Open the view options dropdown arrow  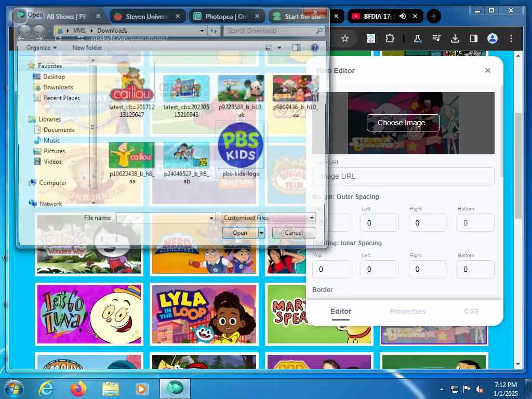(279, 47)
